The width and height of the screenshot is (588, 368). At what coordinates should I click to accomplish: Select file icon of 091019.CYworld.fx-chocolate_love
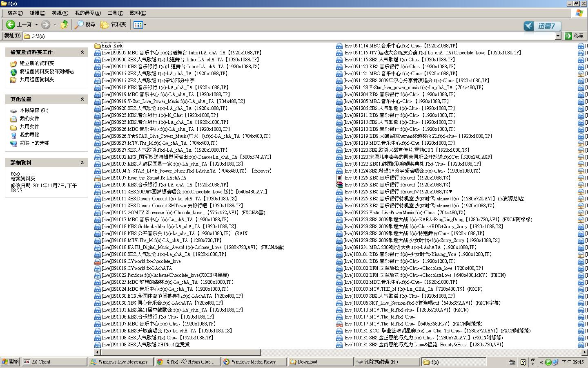click(98, 261)
